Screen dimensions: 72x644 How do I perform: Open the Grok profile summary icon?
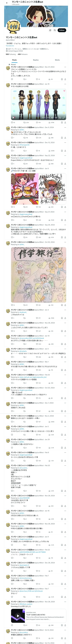coord(50,30)
